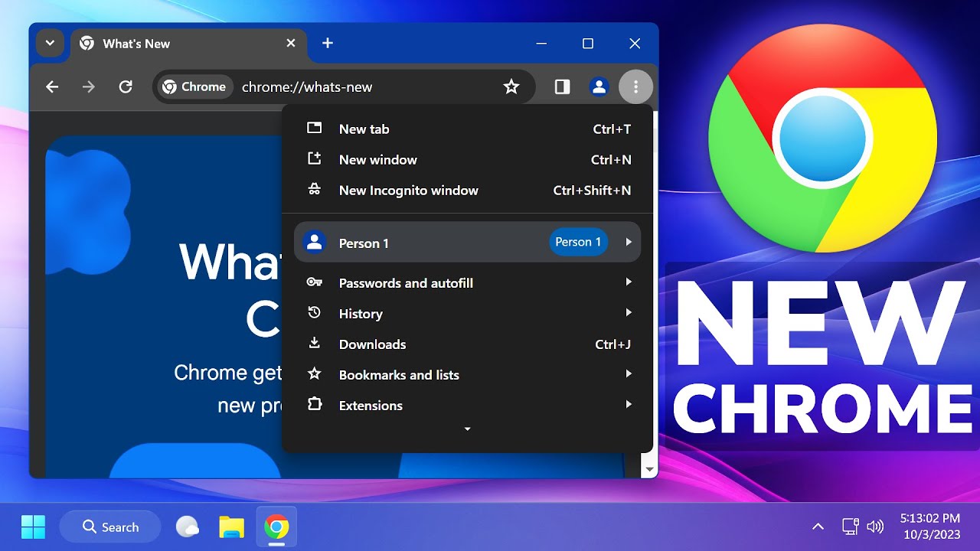Open the Windows Start menu
Screen dimensions: 980x551
pyautogui.click(x=34, y=527)
